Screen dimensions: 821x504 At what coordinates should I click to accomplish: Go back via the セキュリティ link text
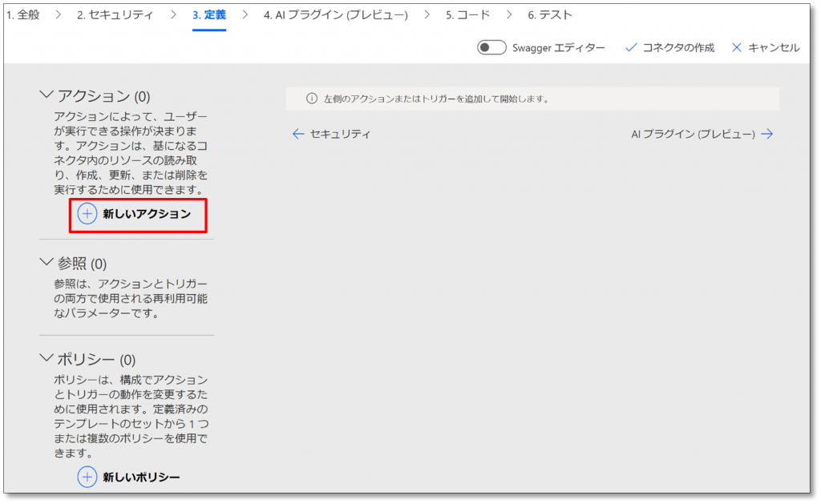click(340, 134)
